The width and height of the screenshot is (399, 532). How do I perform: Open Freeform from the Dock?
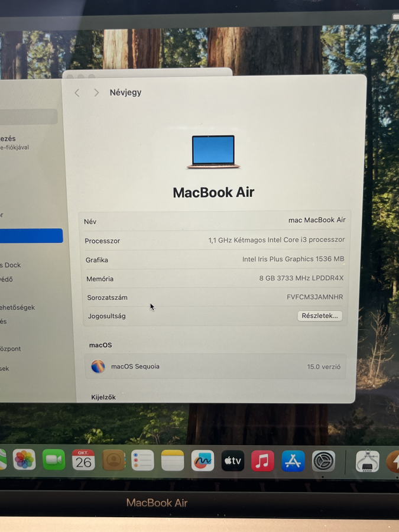[x=203, y=460]
